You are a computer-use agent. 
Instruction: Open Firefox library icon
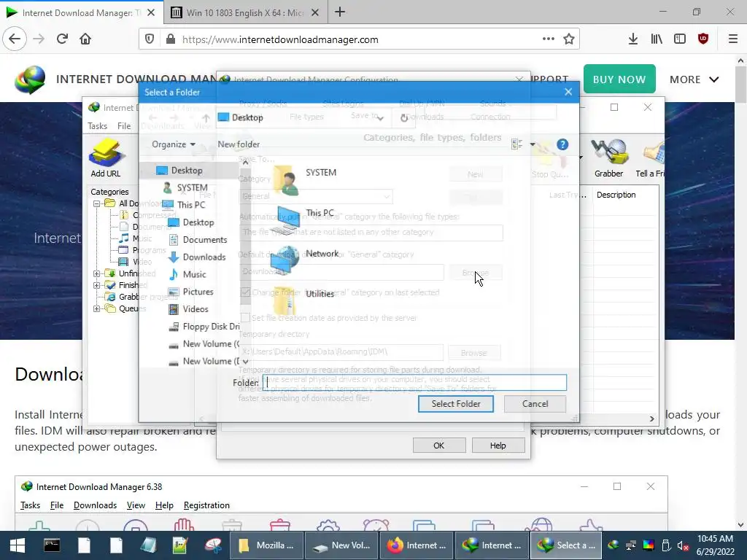(x=657, y=39)
